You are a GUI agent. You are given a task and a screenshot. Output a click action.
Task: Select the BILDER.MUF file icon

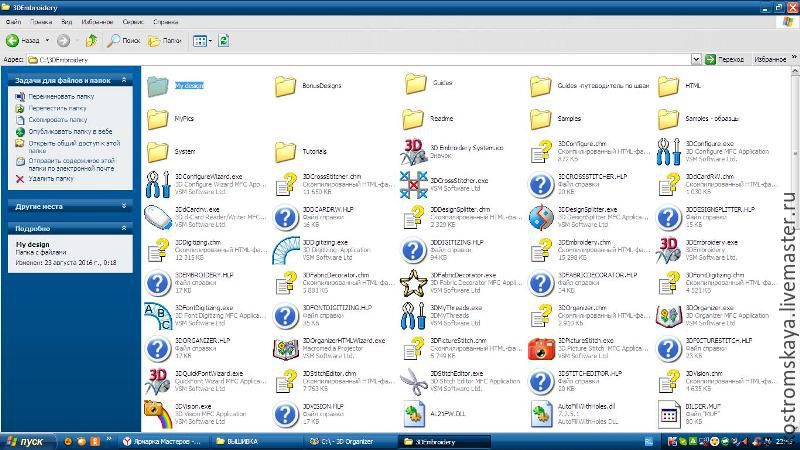[x=669, y=414]
